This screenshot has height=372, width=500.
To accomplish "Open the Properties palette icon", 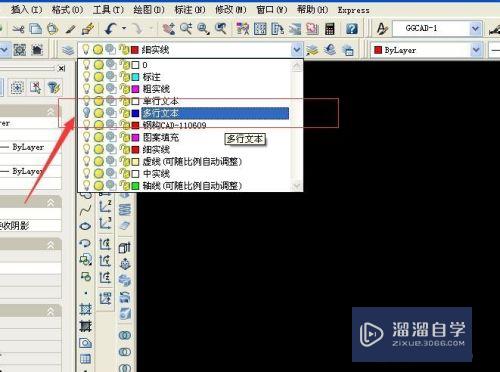I will coord(243,29).
